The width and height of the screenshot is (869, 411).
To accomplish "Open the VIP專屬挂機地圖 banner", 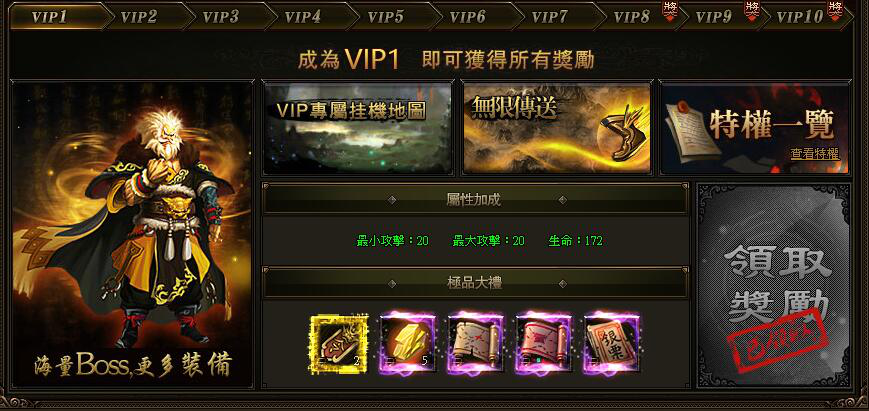I will pyautogui.click(x=357, y=129).
